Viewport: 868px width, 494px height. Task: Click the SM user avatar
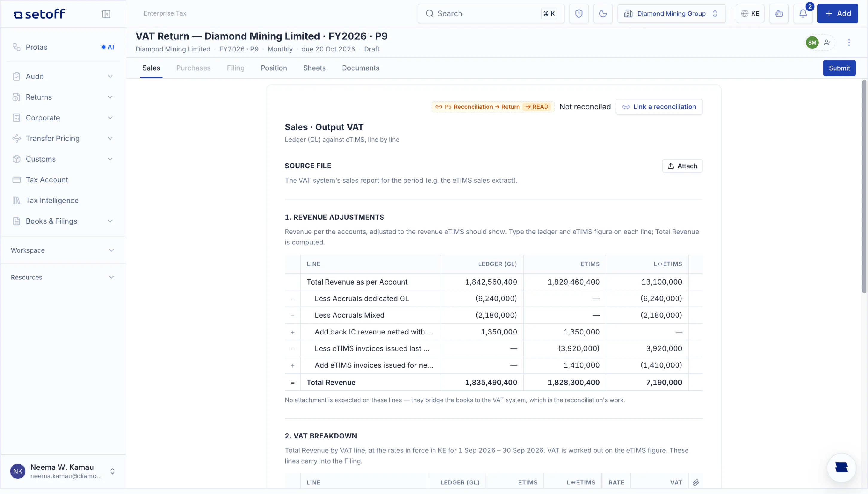[x=812, y=42]
